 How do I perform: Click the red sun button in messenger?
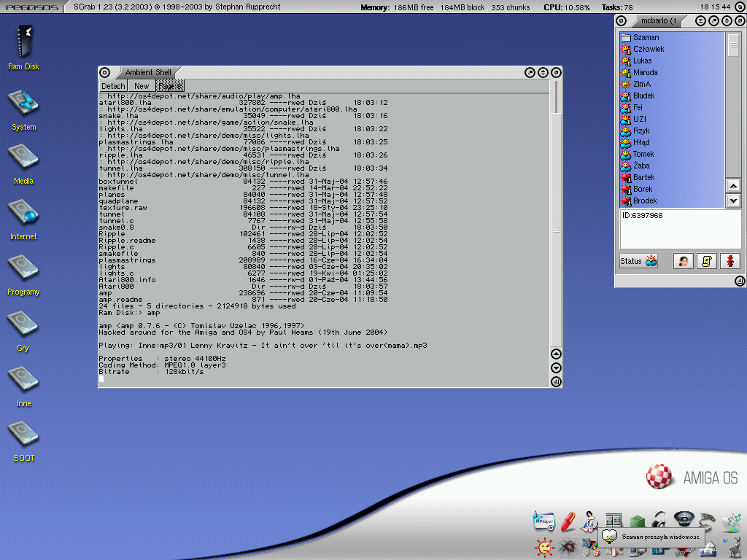tap(729, 261)
